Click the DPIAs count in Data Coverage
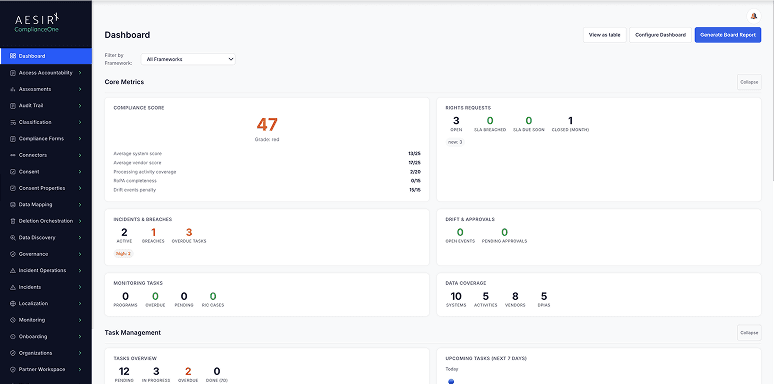 coord(544,297)
